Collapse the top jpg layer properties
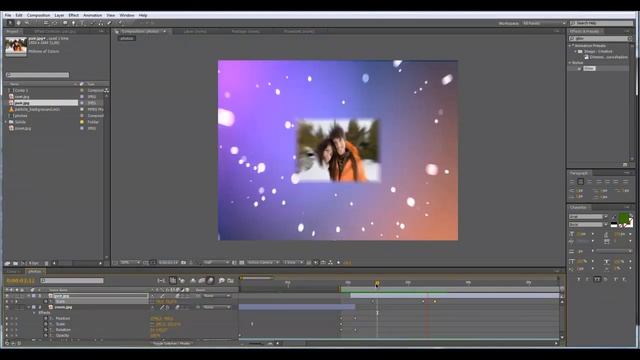The height and width of the screenshot is (360, 640). tap(29, 296)
